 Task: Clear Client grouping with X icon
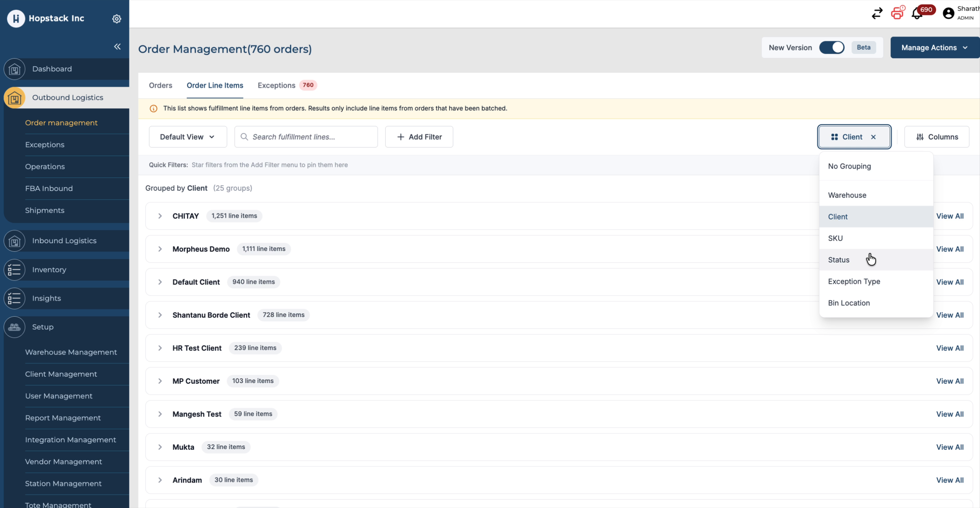point(873,137)
